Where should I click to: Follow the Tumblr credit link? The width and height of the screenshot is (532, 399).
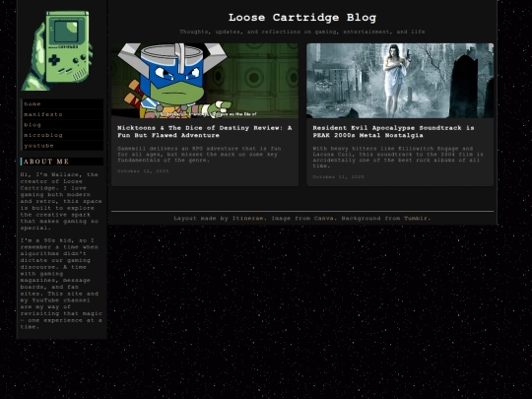click(x=416, y=218)
